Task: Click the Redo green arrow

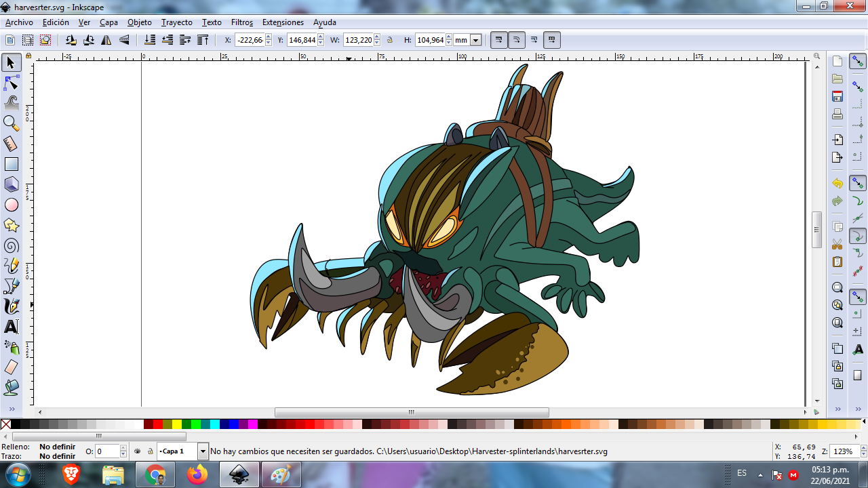Action: pyautogui.click(x=837, y=201)
